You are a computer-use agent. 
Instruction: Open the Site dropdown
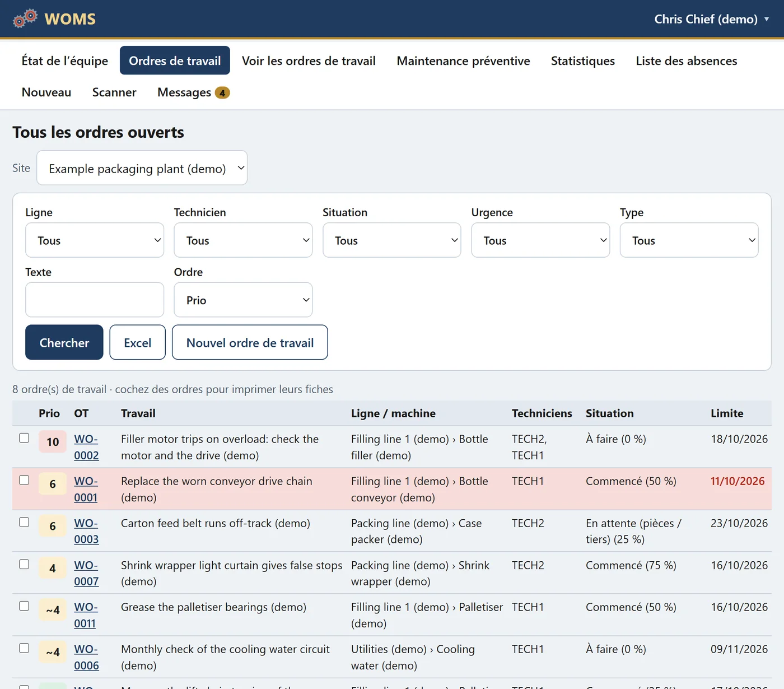pyautogui.click(x=142, y=168)
